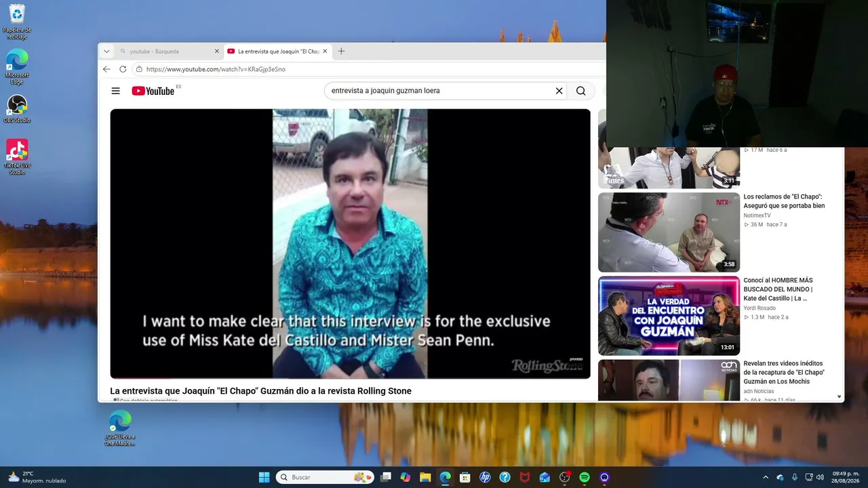Clear the YouTube search query
The height and width of the screenshot is (488, 868).
tap(559, 91)
